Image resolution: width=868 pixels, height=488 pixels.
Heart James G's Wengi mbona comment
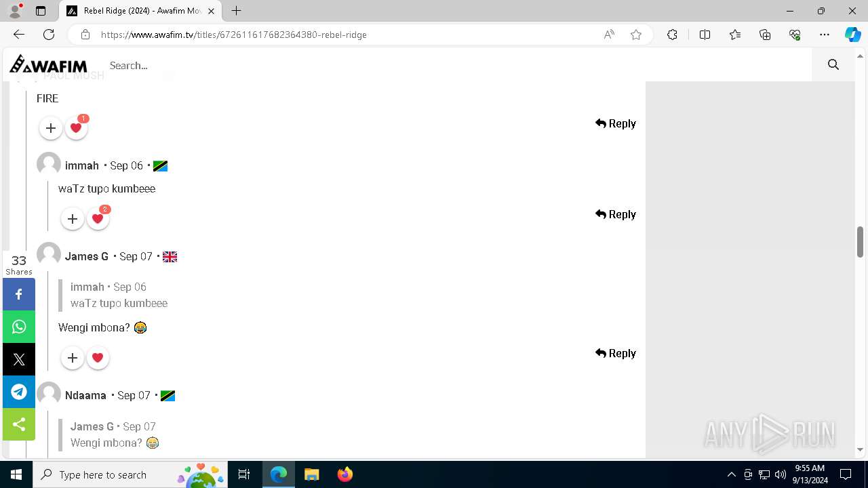click(98, 358)
